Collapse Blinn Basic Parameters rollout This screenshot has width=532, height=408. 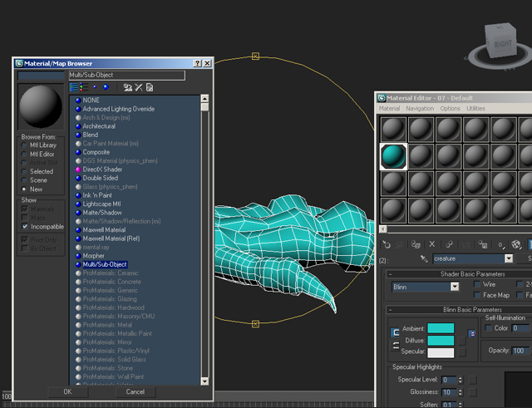point(390,310)
